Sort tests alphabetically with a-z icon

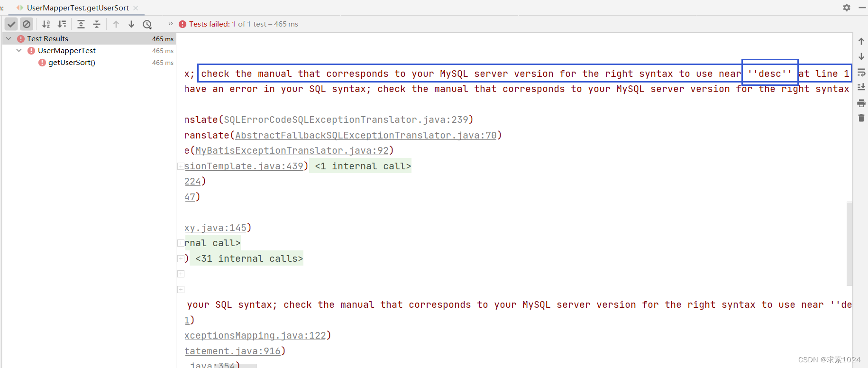coord(46,24)
